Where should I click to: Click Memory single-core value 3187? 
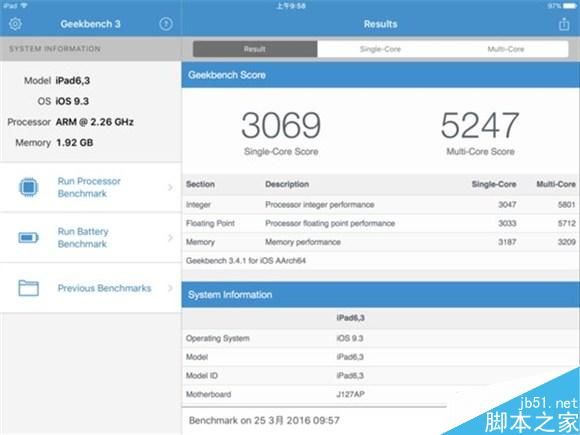pos(507,242)
